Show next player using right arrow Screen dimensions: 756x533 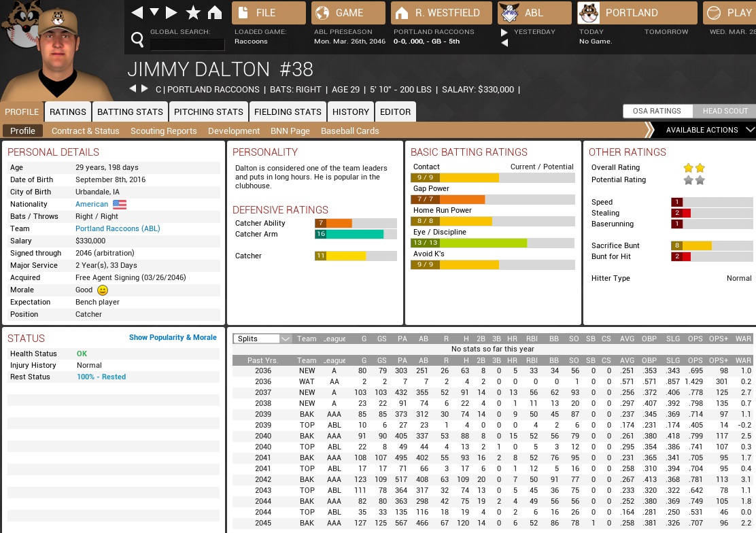coord(144,89)
